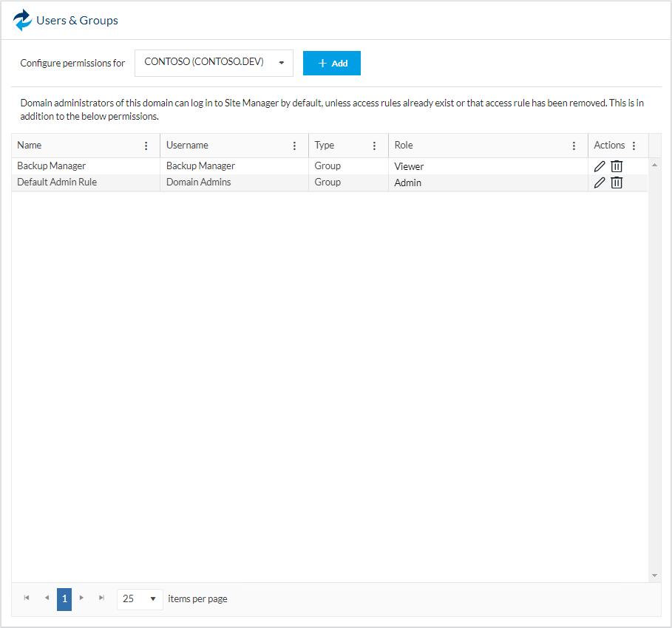
Task: Open Role column options menu
Action: pyautogui.click(x=574, y=146)
